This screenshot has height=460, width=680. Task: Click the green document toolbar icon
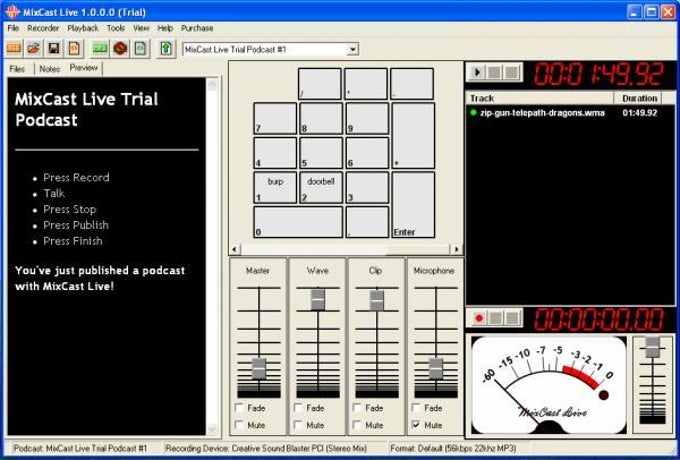[x=141, y=49]
